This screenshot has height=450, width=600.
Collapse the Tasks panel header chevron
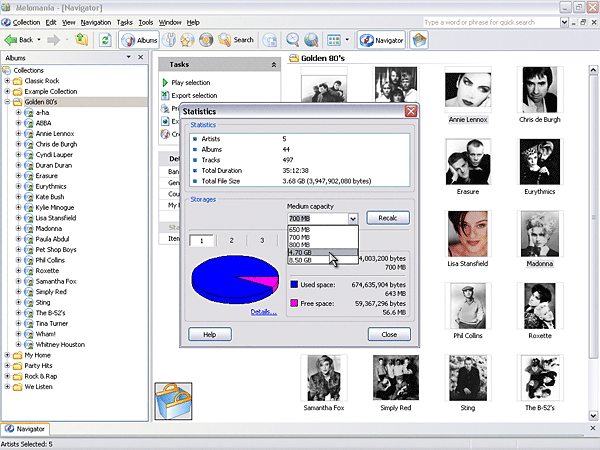tap(274, 64)
